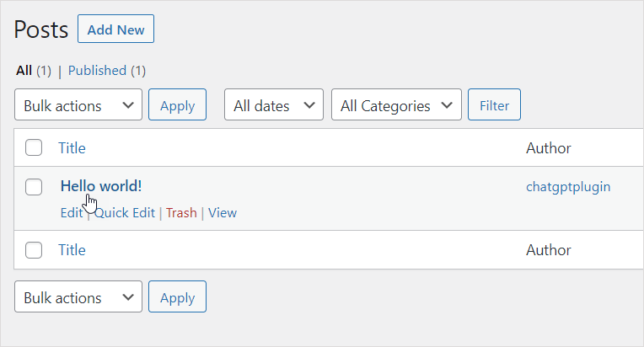Open the Hello world! post title

[x=101, y=186]
